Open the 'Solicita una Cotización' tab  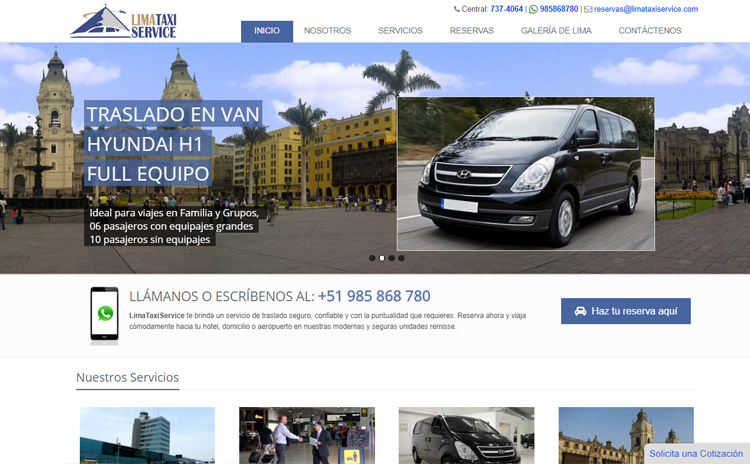[696, 453]
